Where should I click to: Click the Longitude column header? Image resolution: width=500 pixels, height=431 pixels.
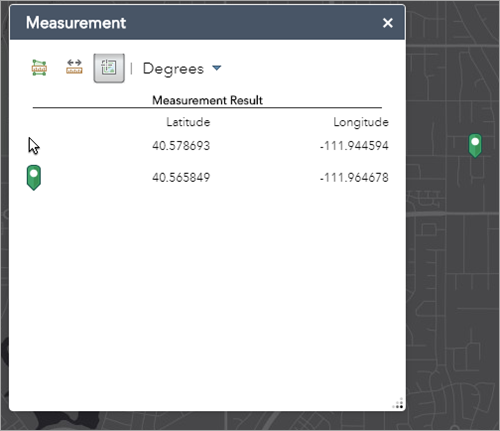pos(361,122)
